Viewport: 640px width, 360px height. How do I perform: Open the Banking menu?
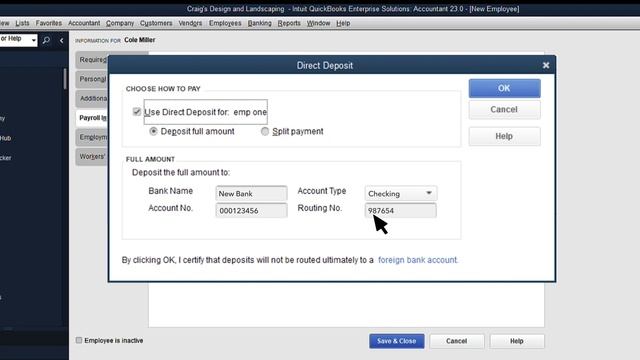[259, 23]
